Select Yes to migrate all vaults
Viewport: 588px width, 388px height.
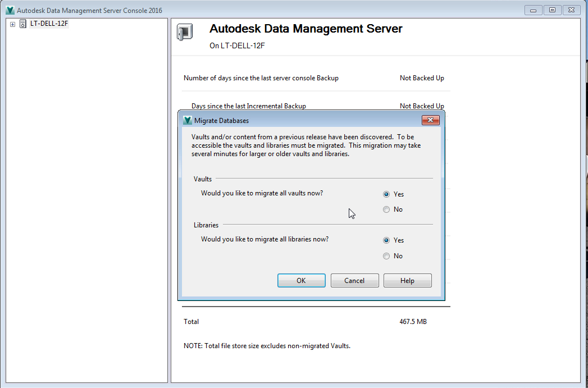point(386,194)
